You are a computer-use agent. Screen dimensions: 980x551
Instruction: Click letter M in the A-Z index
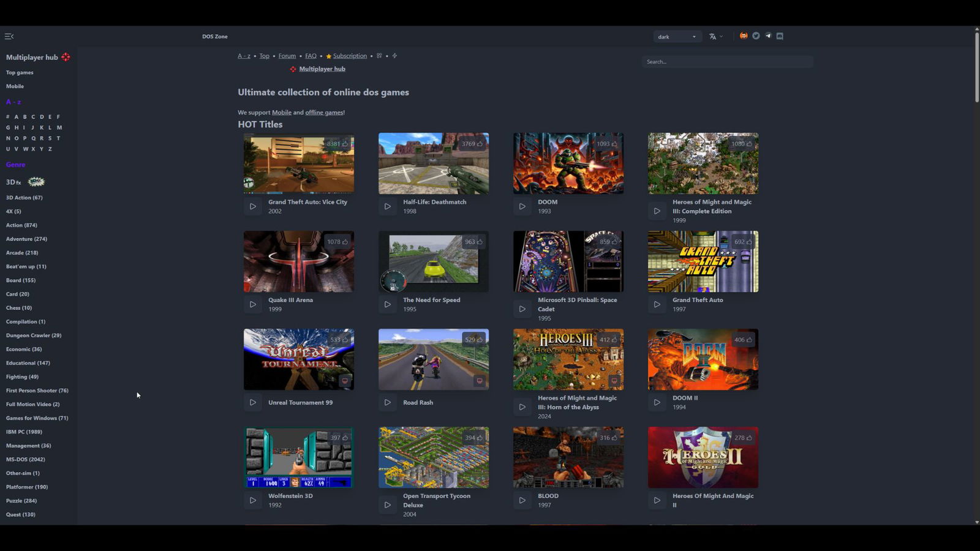(59, 127)
